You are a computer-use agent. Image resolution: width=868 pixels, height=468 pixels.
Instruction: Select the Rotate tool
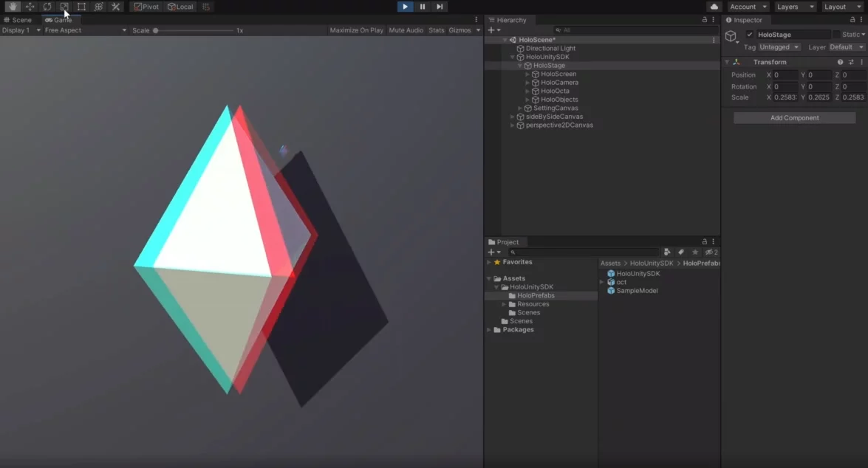[x=47, y=7]
